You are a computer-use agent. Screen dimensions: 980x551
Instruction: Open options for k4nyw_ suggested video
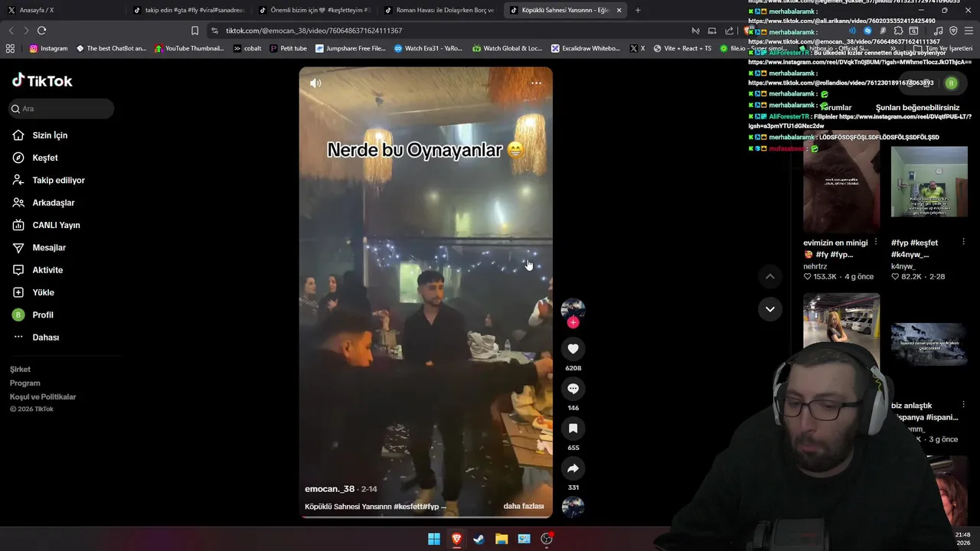[x=963, y=242]
